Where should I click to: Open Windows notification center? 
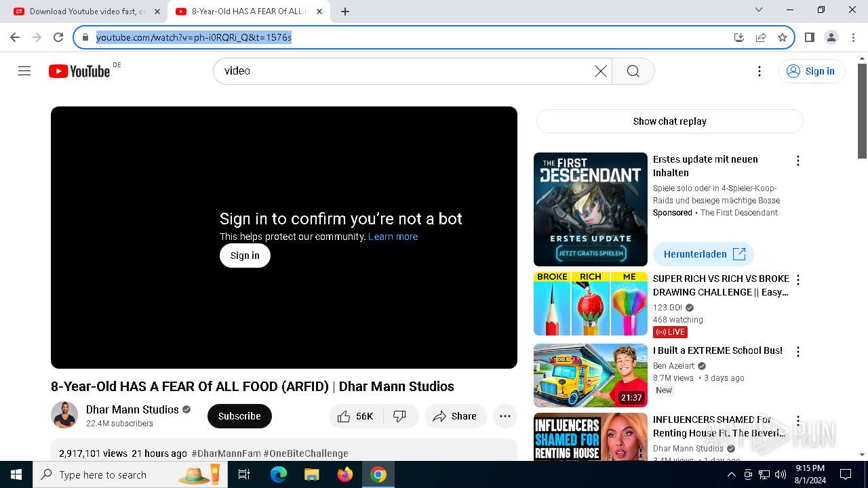[x=846, y=474]
